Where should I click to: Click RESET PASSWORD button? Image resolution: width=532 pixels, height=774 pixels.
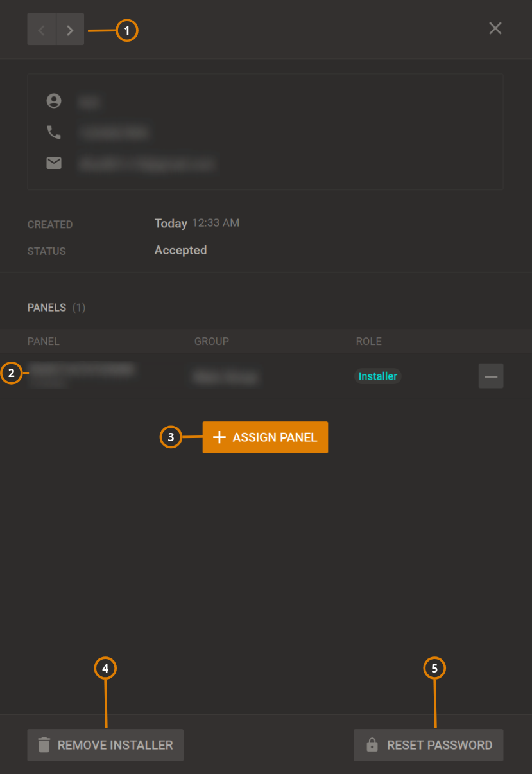coord(428,745)
